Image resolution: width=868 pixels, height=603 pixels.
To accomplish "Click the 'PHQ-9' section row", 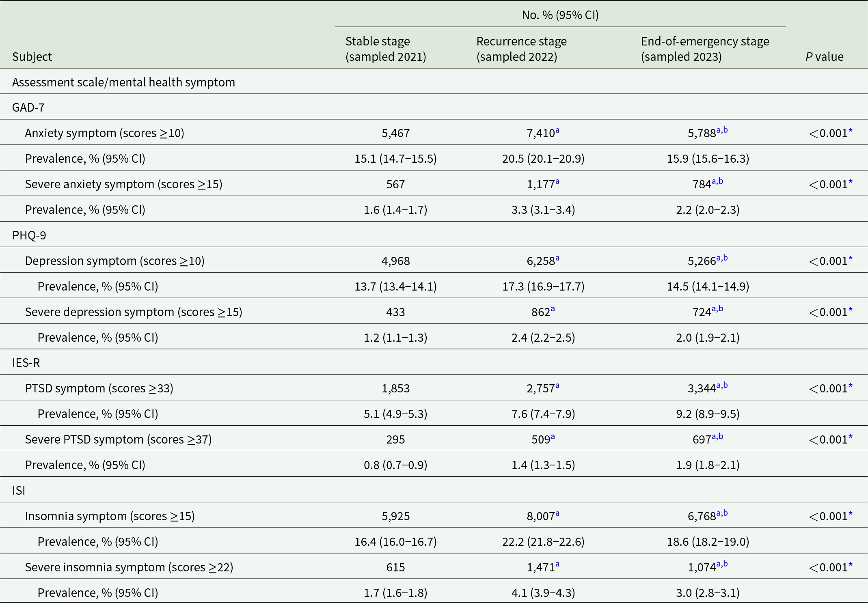I will 29,235.
